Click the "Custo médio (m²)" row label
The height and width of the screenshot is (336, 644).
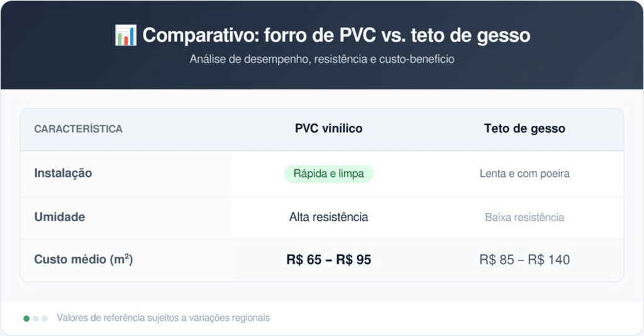click(83, 259)
